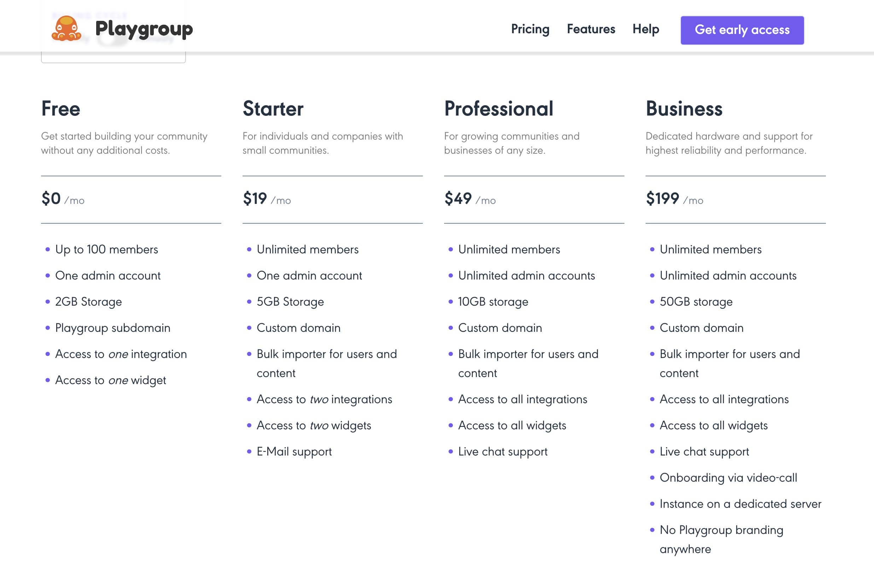Image resolution: width=874 pixels, height=588 pixels.
Task: Open the Pricing navigation item
Action: [x=530, y=29]
